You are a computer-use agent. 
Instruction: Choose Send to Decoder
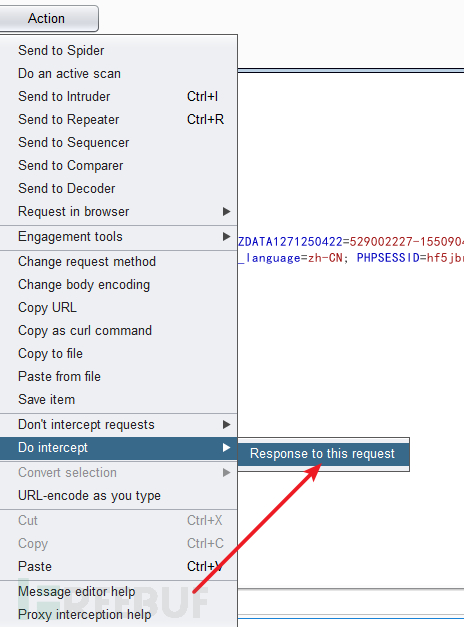(118, 188)
